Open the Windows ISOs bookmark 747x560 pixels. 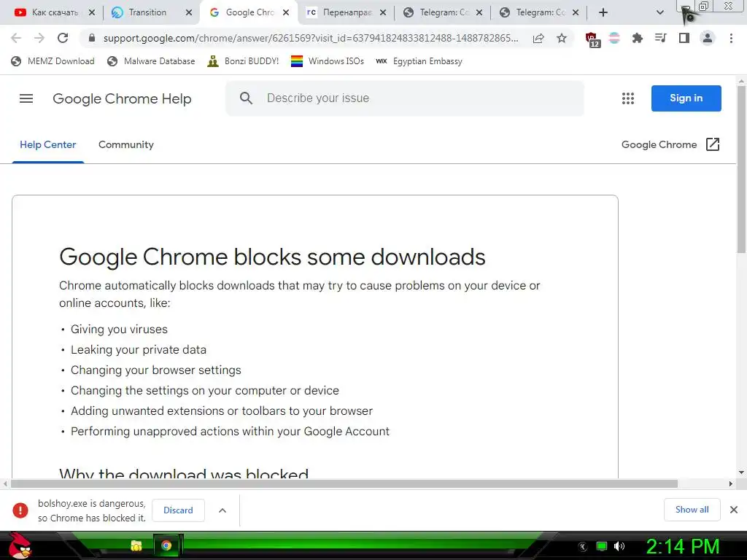click(x=328, y=61)
